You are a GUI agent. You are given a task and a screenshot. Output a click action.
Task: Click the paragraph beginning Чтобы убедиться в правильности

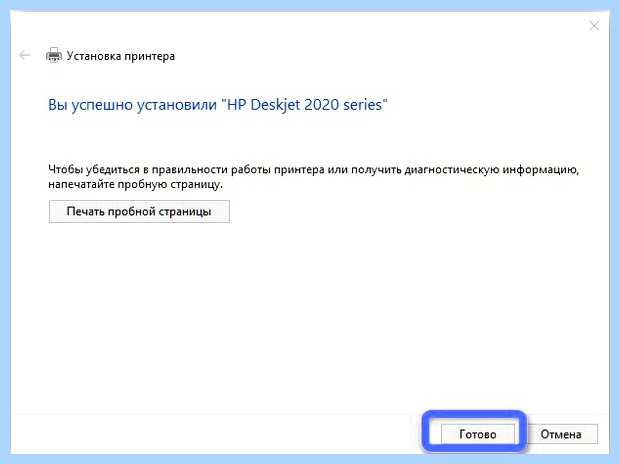point(314,177)
